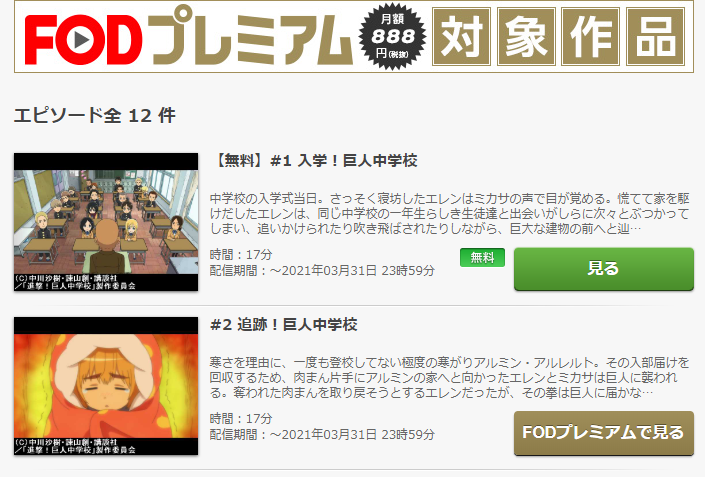The width and height of the screenshot is (705, 477).
Task: Open the episode #2 crying Armin thumbnail
Action: [x=106, y=386]
